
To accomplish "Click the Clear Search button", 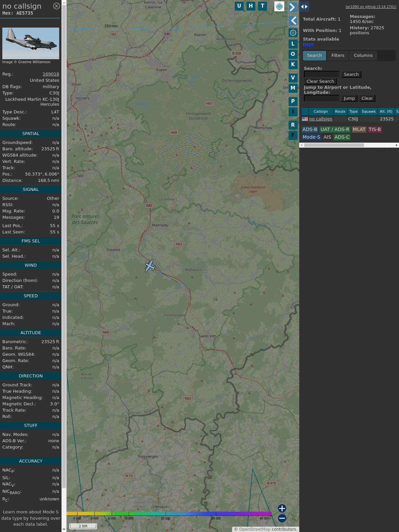I will [x=320, y=81].
